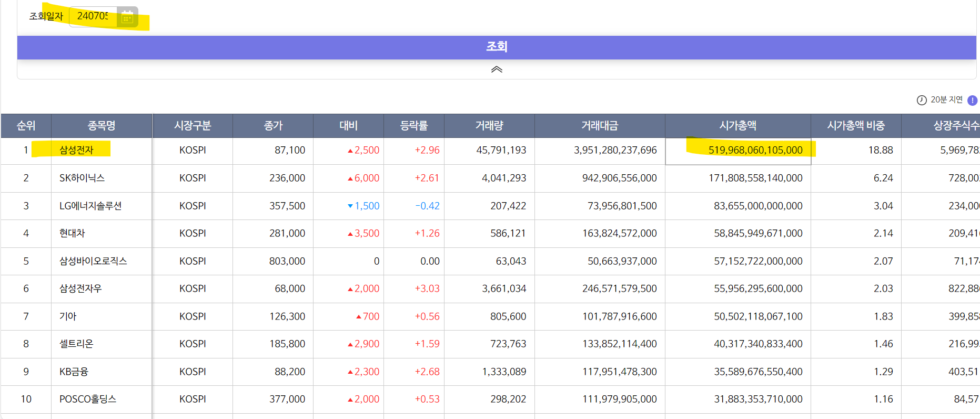
Task: Sort by 거래량 column header
Action: (x=489, y=126)
